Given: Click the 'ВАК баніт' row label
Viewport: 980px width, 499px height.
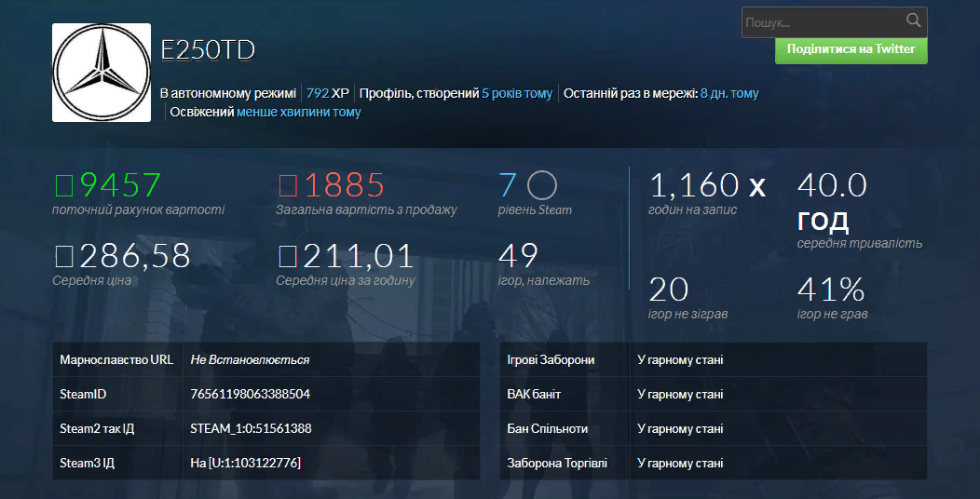Looking at the screenshot, I should tap(535, 395).
